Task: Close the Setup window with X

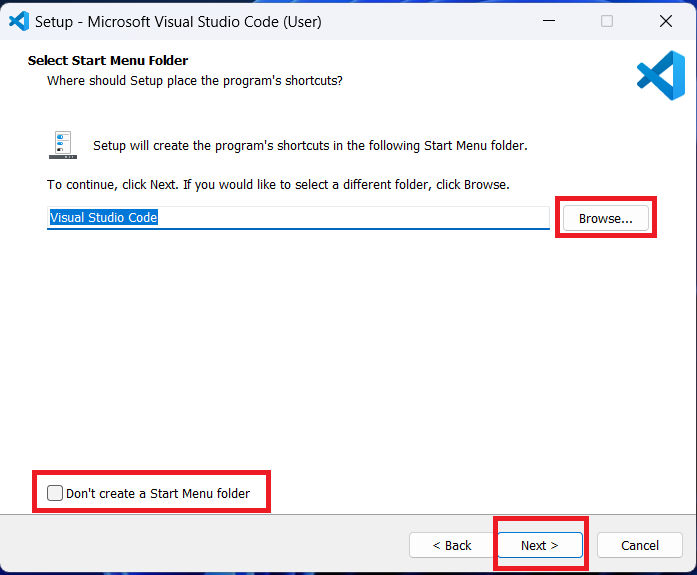Action: coord(666,21)
